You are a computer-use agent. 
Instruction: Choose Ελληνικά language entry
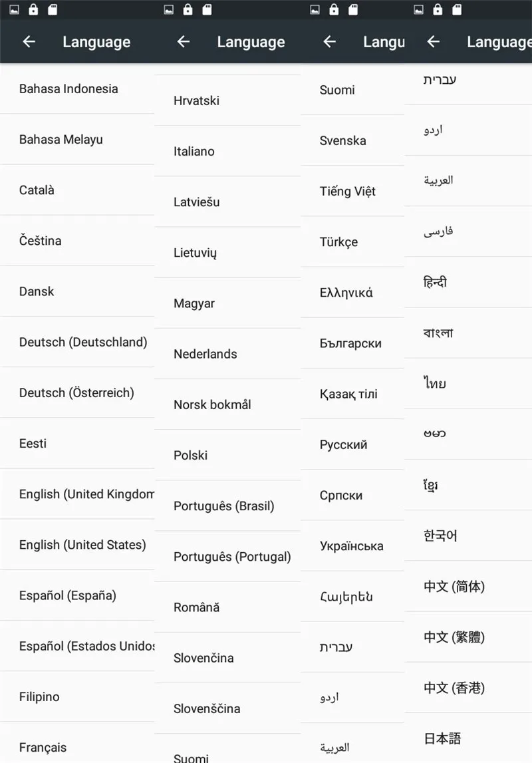[352, 293]
